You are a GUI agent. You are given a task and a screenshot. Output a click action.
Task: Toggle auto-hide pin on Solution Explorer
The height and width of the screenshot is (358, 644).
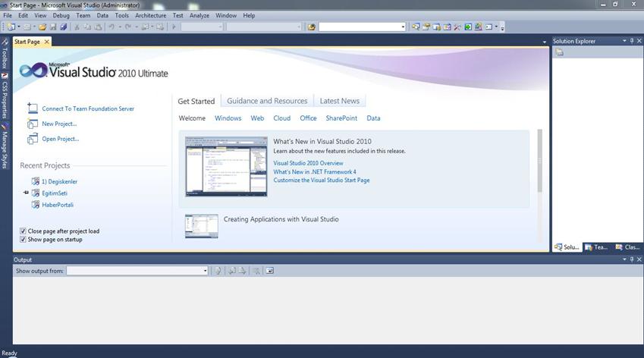632,41
